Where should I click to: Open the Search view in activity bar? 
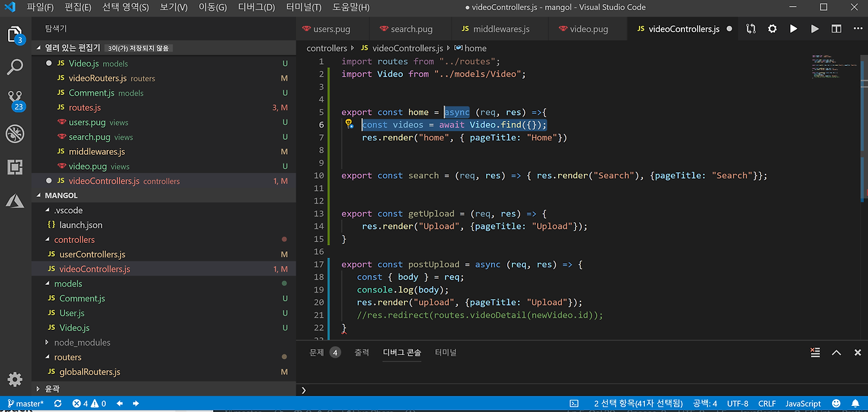(x=15, y=67)
